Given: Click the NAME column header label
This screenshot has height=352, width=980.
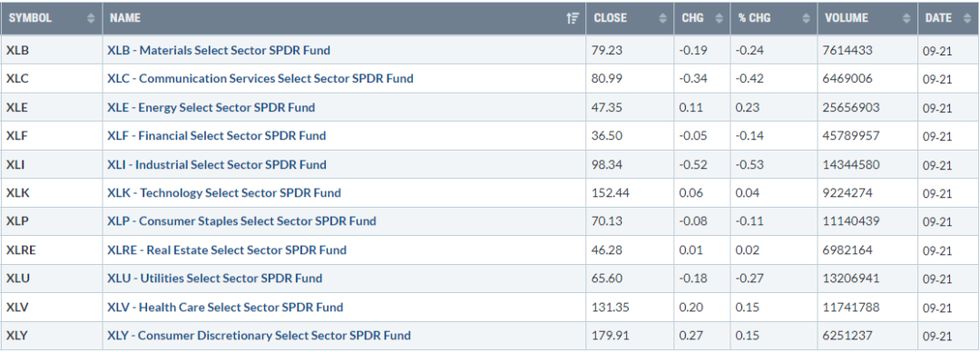Looking at the screenshot, I should [123, 18].
